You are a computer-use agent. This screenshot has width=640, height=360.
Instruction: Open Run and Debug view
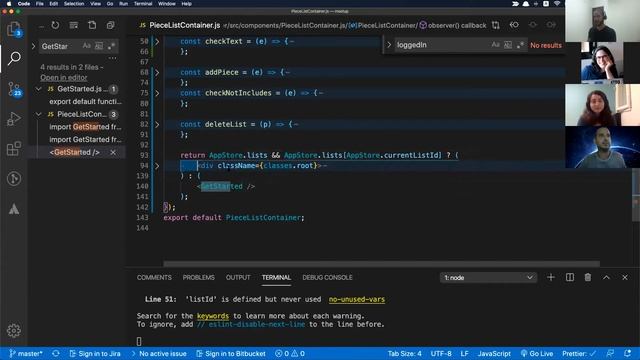click(14, 119)
